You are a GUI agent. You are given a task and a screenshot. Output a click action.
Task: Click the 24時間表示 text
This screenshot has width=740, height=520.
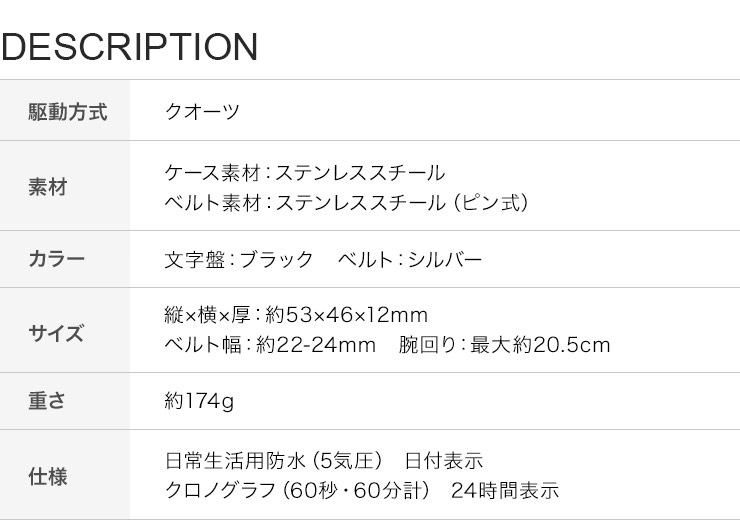pos(505,491)
